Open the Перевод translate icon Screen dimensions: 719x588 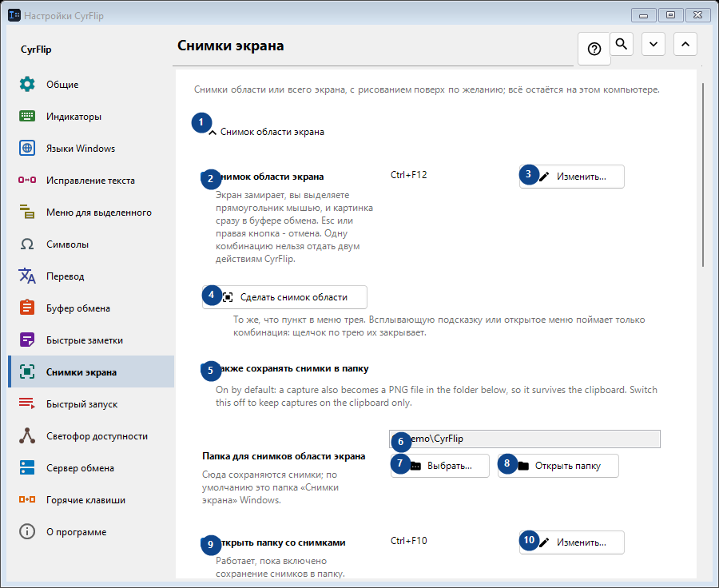pos(27,276)
